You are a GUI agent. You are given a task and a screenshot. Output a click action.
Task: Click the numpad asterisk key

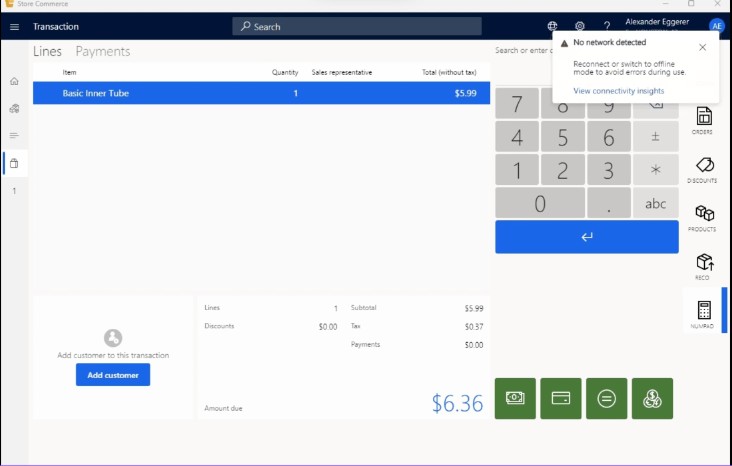point(655,170)
